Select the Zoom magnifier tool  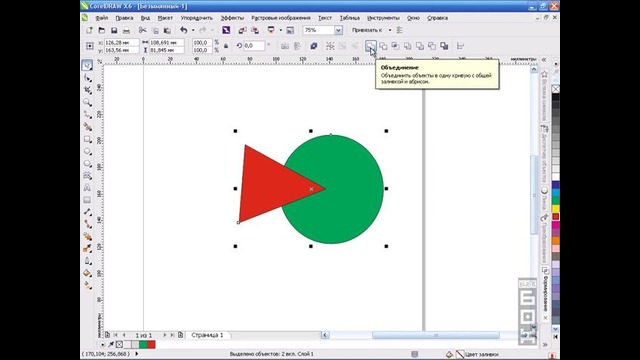pos(87,102)
